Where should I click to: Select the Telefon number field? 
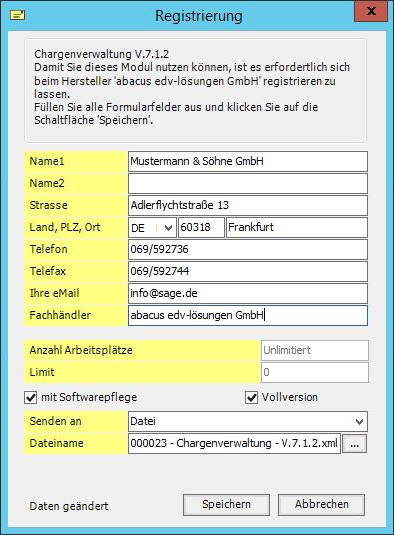tap(248, 249)
